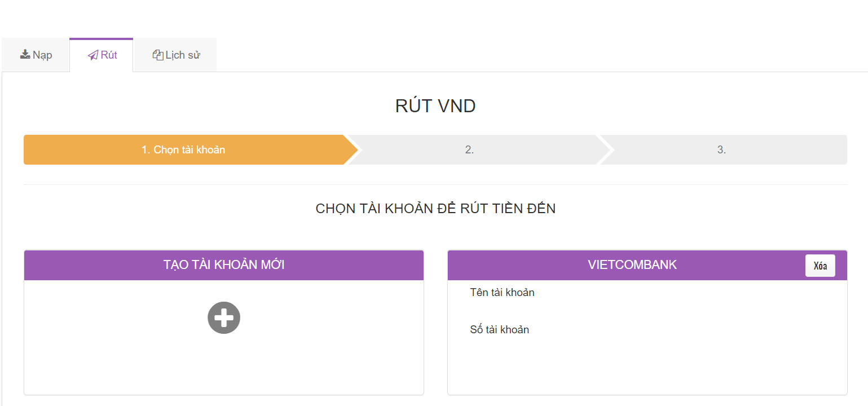Click the Tên tài khoản label

[502, 293]
